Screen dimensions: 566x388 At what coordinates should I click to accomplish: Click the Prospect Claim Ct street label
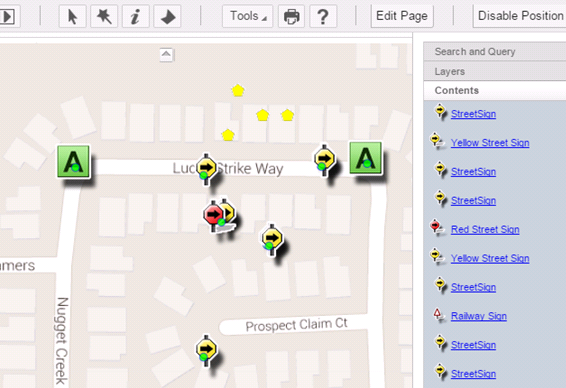point(296,324)
